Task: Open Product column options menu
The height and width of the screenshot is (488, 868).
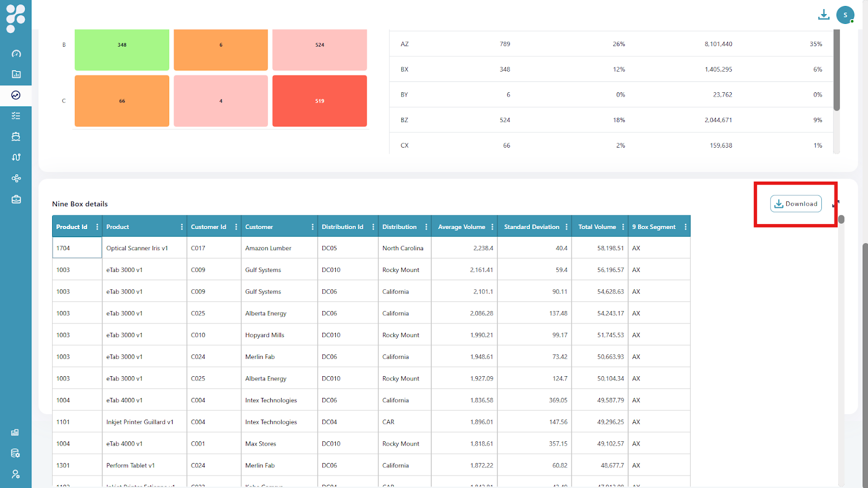Action: (x=182, y=227)
